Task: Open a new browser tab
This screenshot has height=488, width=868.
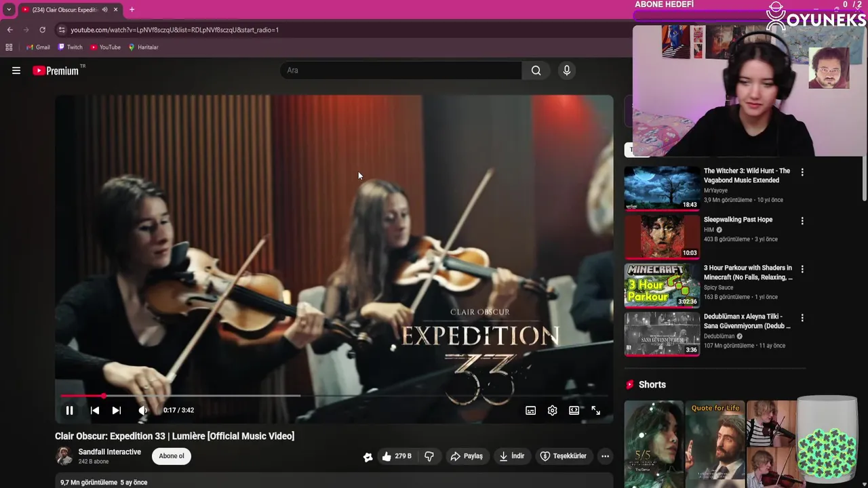Action: (x=132, y=9)
